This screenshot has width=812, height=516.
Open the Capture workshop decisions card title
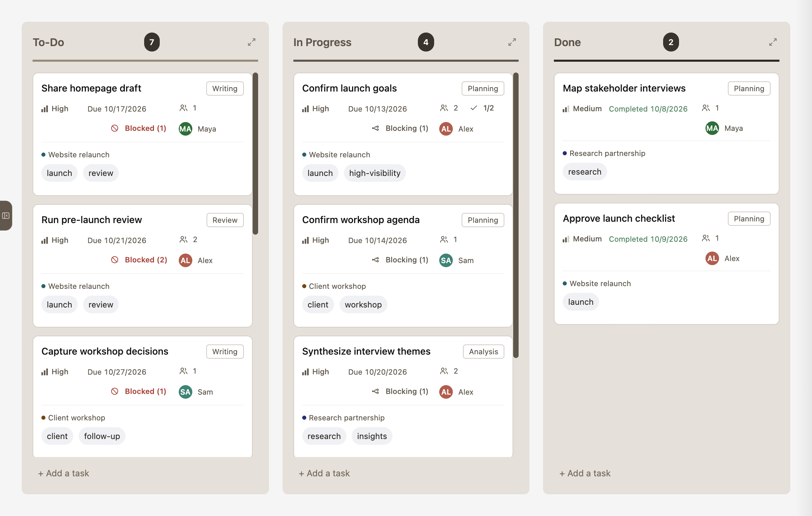[105, 351]
